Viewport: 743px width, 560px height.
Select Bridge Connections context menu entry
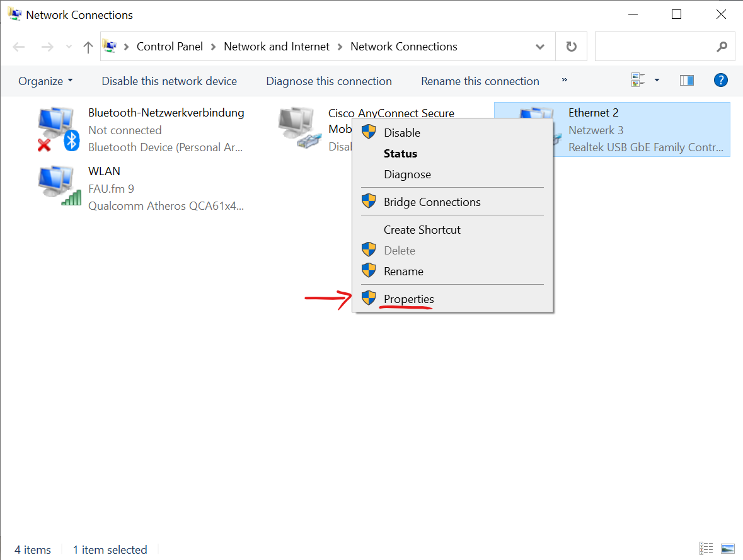pos(432,202)
